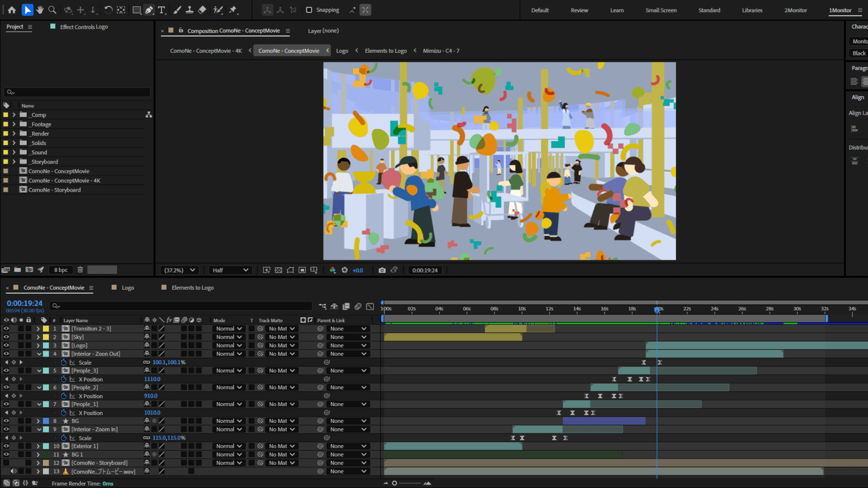Select the Hand tool

point(40,10)
